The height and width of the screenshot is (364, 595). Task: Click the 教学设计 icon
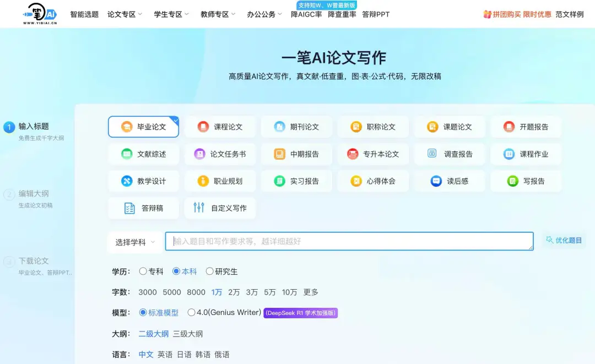click(x=126, y=181)
